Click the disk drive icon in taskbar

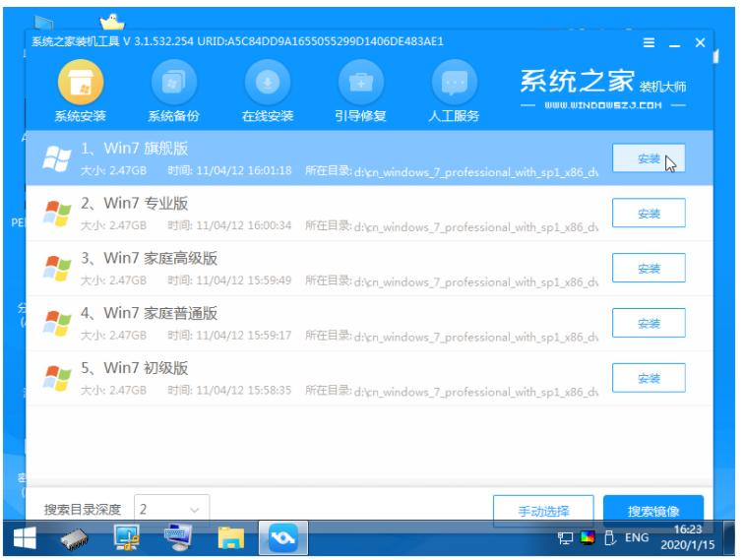pos(76,538)
